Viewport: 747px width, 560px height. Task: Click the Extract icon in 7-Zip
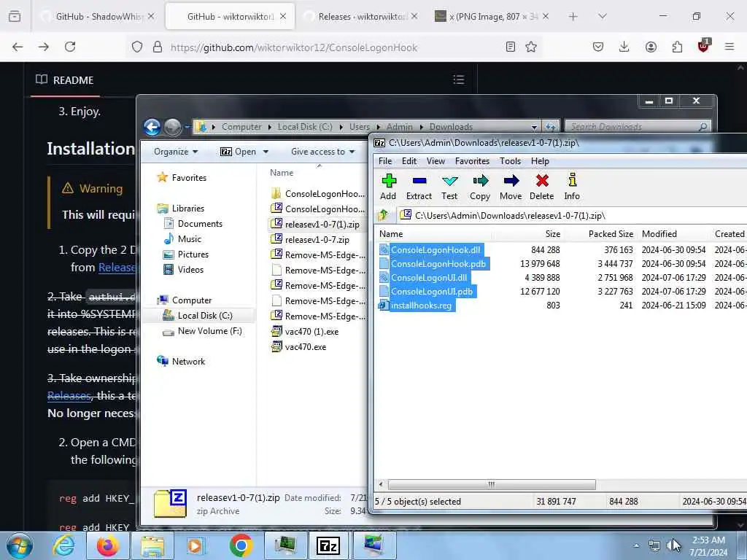point(419,187)
